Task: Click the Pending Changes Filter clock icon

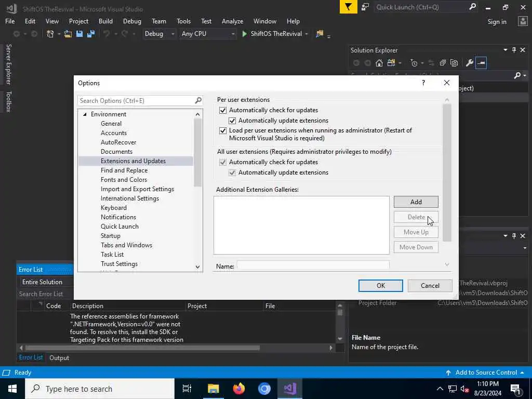Action: [x=414, y=63]
